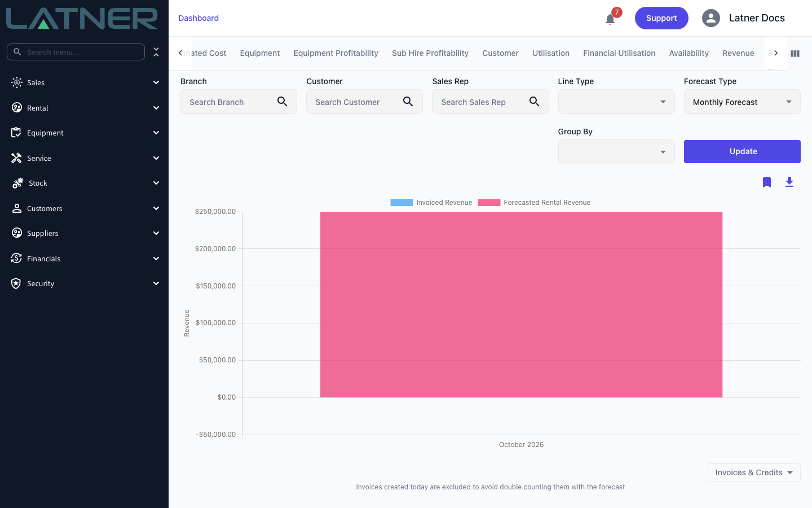Open the Group By dropdown
This screenshot has height=508, width=812.
[616, 152]
